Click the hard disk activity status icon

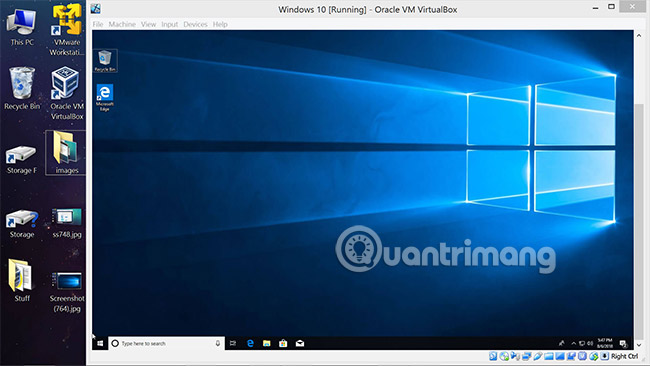tap(493, 356)
